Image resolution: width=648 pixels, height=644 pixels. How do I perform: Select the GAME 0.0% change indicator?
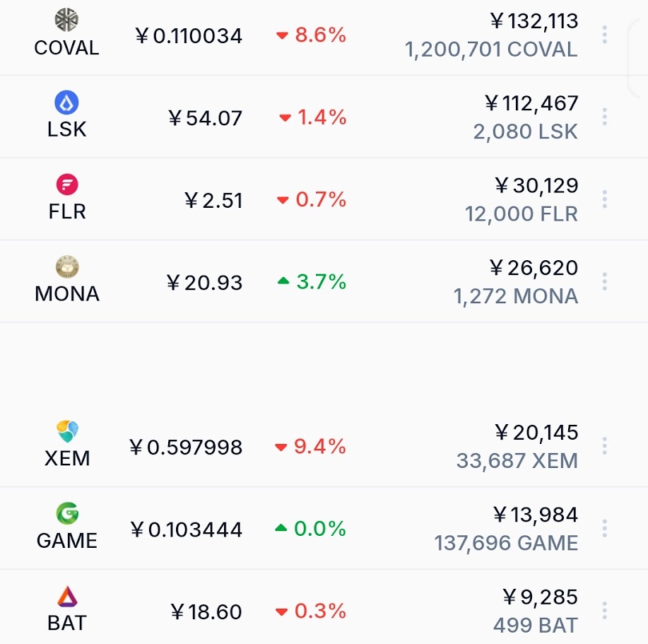pyautogui.click(x=310, y=529)
